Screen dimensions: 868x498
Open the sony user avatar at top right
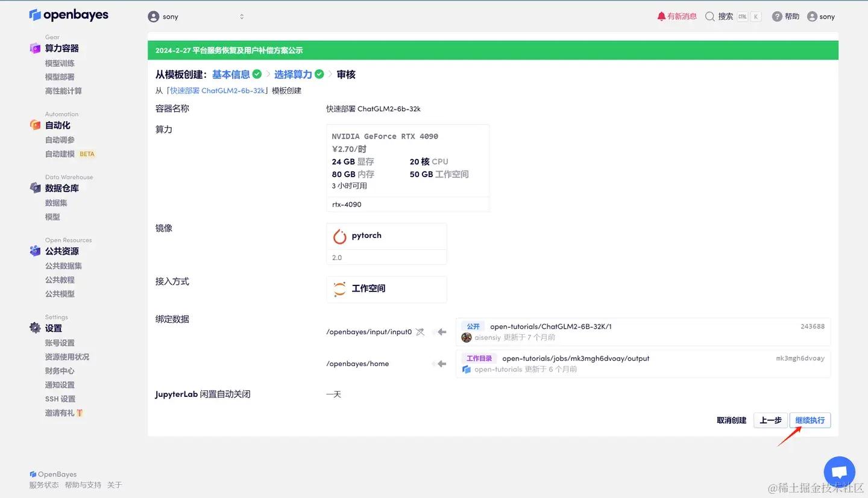812,16
